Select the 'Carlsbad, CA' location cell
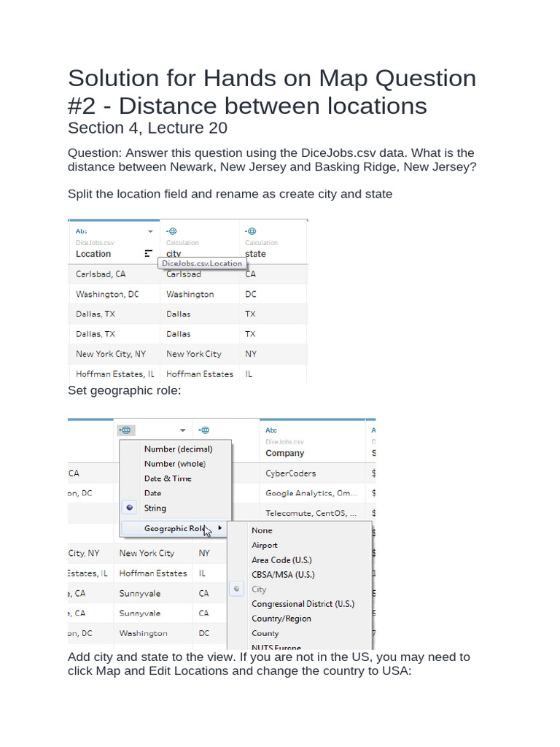The height and width of the screenshot is (747, 560). (x=101, y=274)
